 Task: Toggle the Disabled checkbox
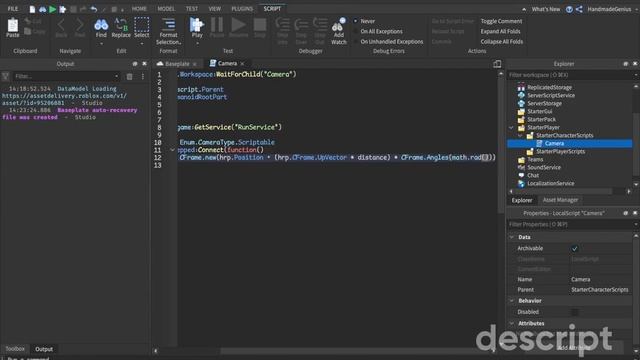click(574, 312)
